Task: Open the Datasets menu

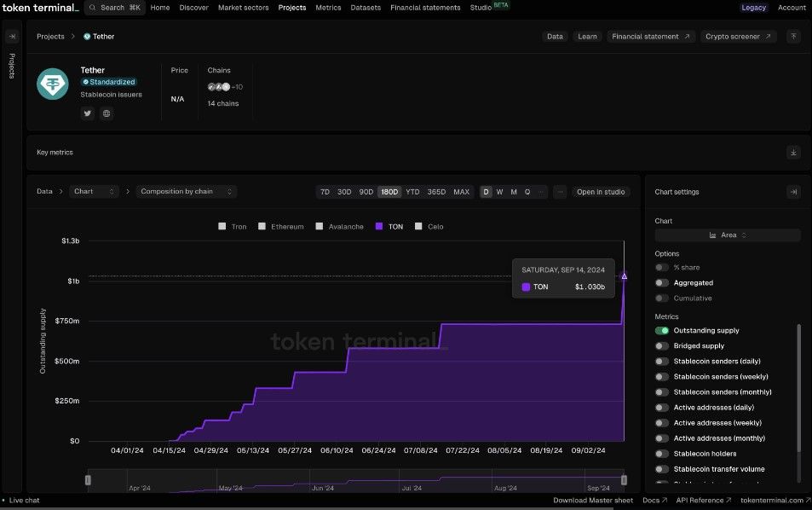Action: (x=366, y=8)
